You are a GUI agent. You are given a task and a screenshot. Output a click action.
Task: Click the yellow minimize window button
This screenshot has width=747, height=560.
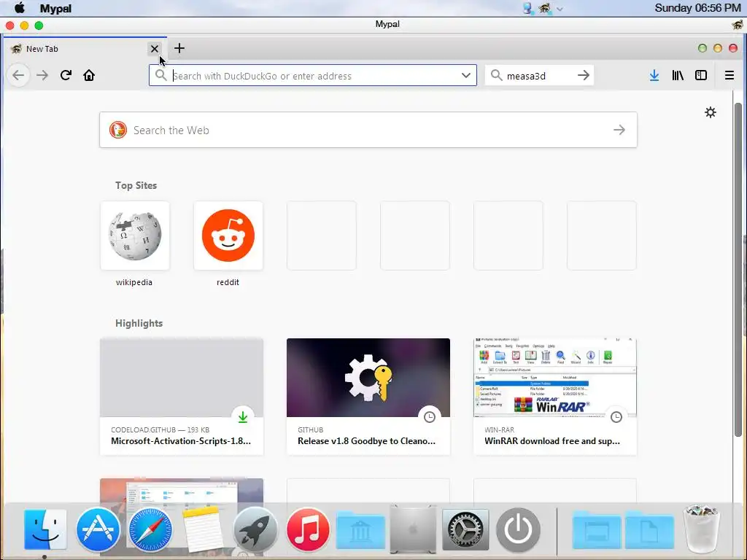(x=24, y=26)
